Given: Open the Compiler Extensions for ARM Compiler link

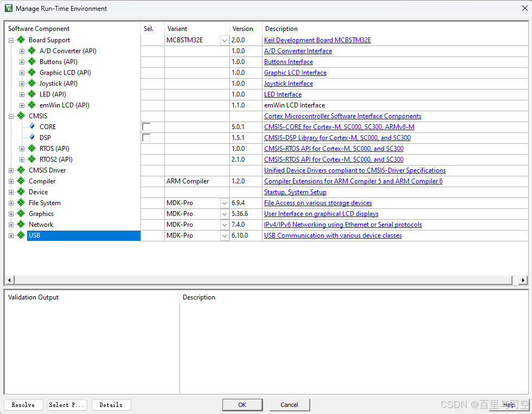Looking at the screenshot, I should pos(354,181).
